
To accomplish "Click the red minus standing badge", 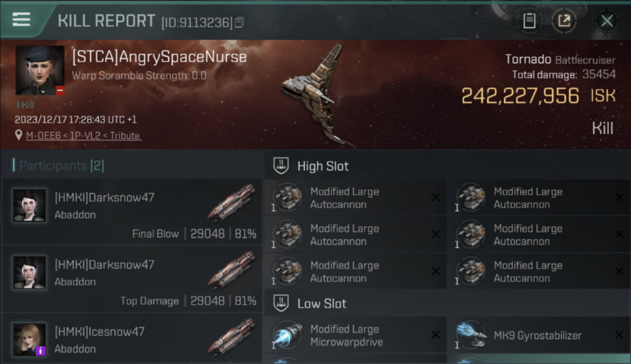I will [60, 90].
